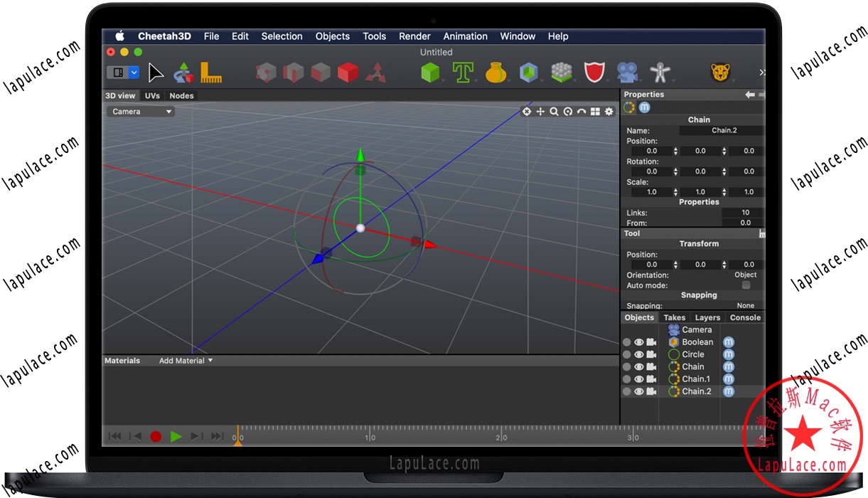Click the shield Tag creator icon
This screenshot has height=498, width=868.
tap(595, 72)
